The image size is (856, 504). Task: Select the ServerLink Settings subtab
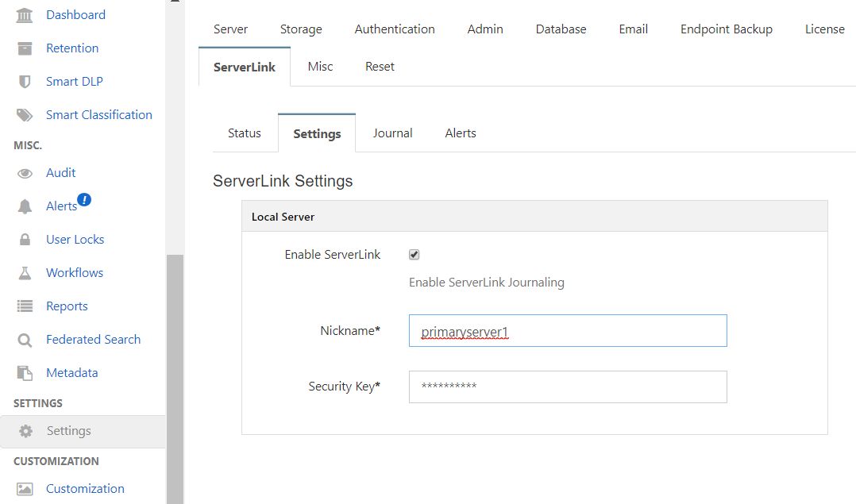click(x=317, y=133)
